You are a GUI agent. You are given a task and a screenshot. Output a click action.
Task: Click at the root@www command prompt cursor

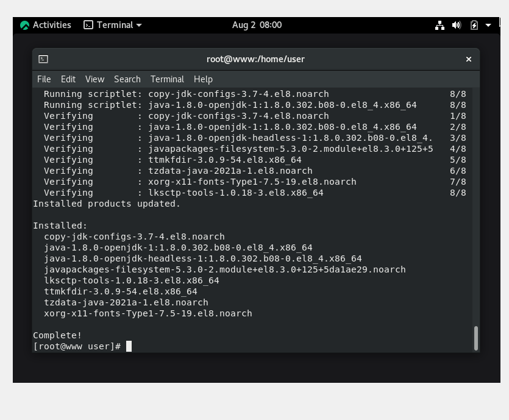tap(129, 346)
